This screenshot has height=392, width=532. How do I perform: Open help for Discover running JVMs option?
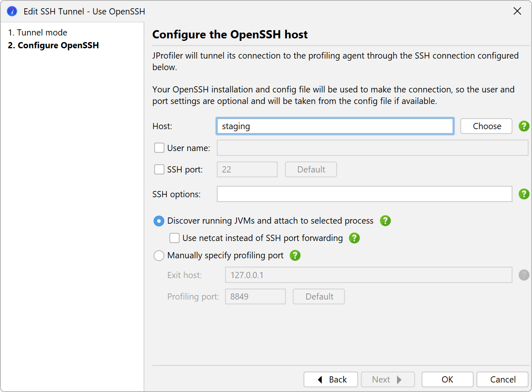(385, 221)
